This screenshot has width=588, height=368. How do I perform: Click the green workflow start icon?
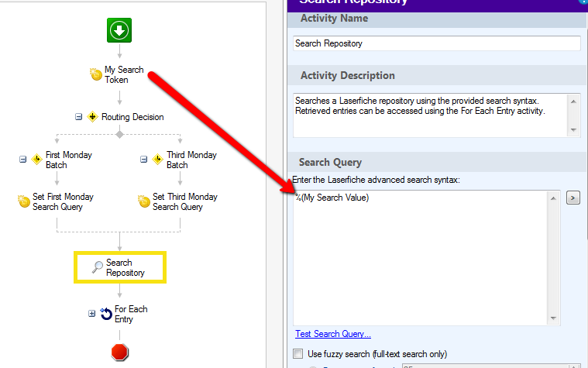[x=119, y=30]
